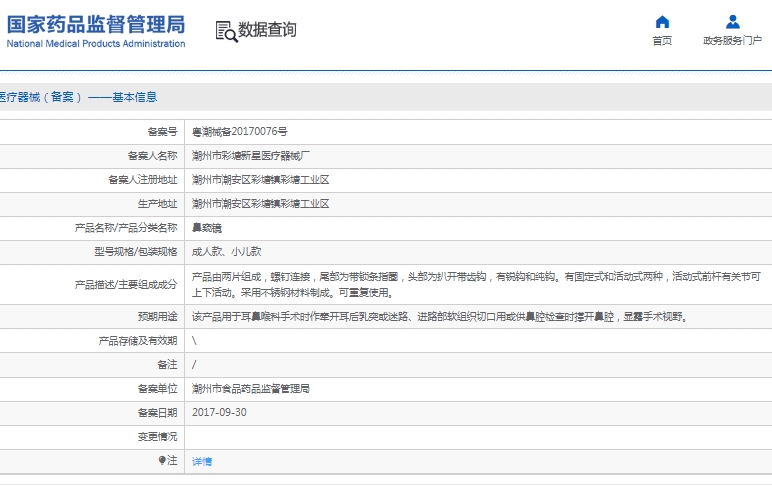Click the 数据查询 search document icon
Image resolution: width=772 pixels, height=486 pixels.
[226, 31]
